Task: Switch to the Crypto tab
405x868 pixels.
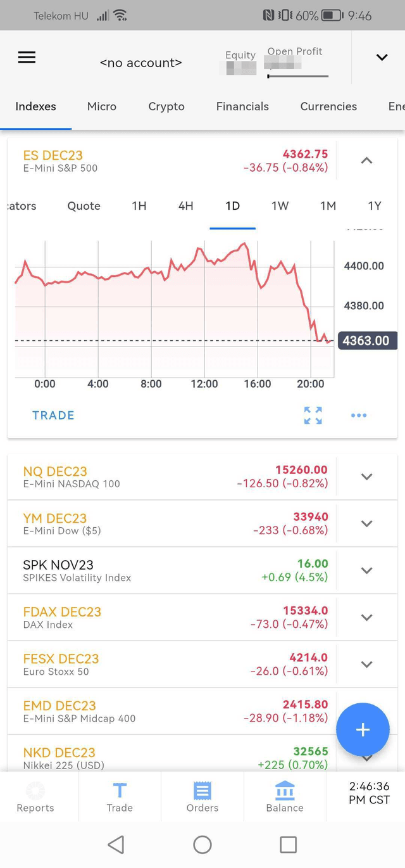Action: point(166,106)
